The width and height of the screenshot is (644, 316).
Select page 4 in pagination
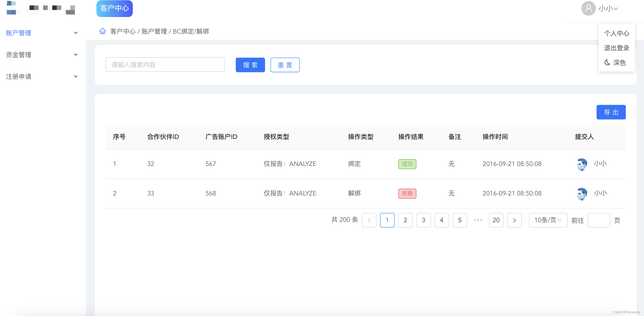(x=442, y=220)
